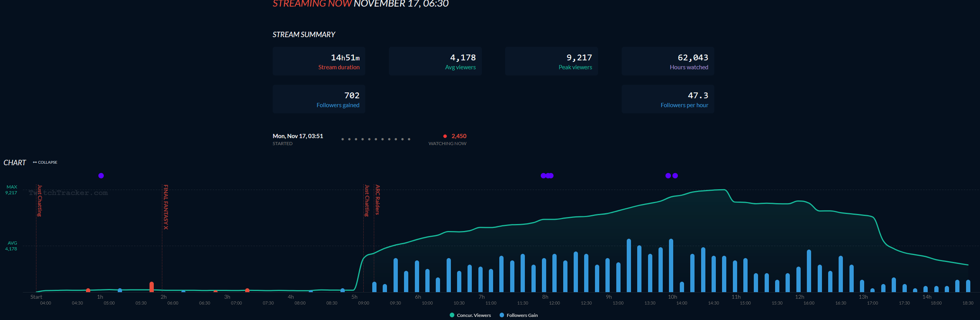Image resolution: width=980 pixels, height=320 pixels.
Task: Click the 2,450 watching now count
Action: [x=459, y=136]
